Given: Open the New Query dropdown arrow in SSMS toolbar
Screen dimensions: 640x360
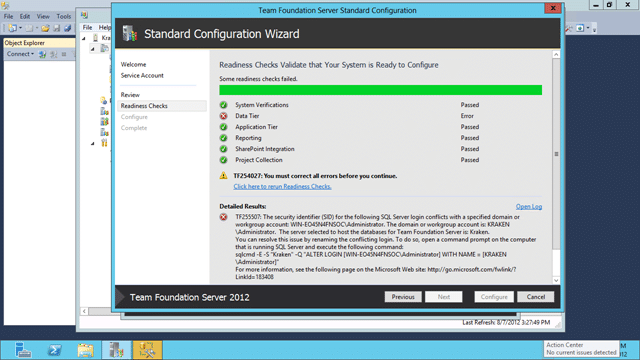Looking at the screenshot, I should (20, 28).
